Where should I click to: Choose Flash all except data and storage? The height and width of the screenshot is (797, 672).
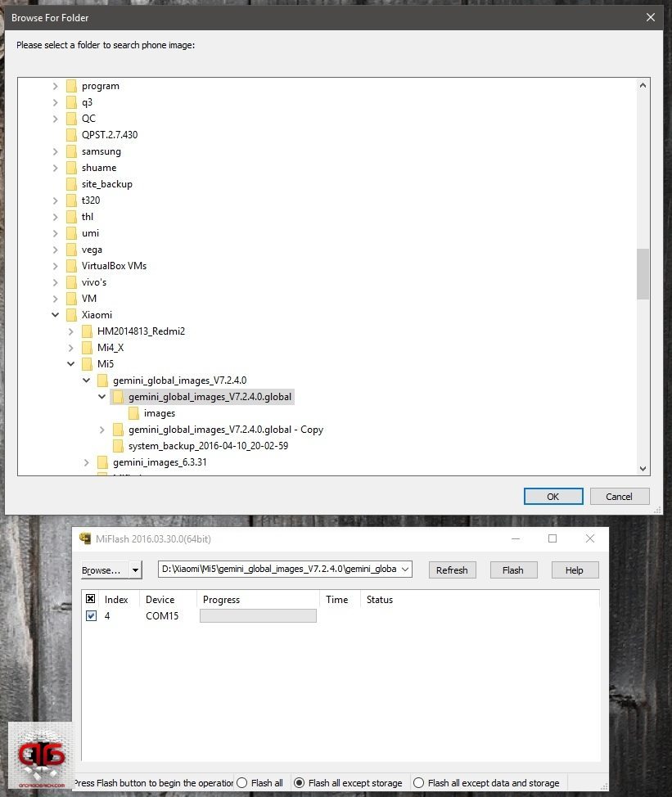(418, 783)
